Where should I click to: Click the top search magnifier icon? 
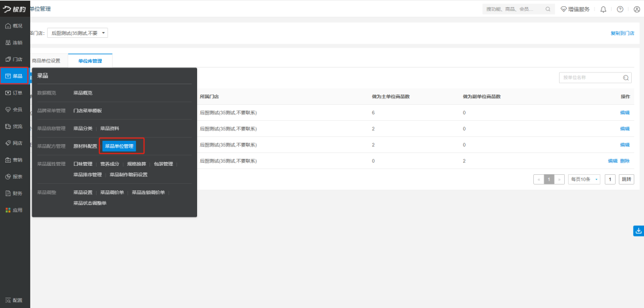coord(548,9)
